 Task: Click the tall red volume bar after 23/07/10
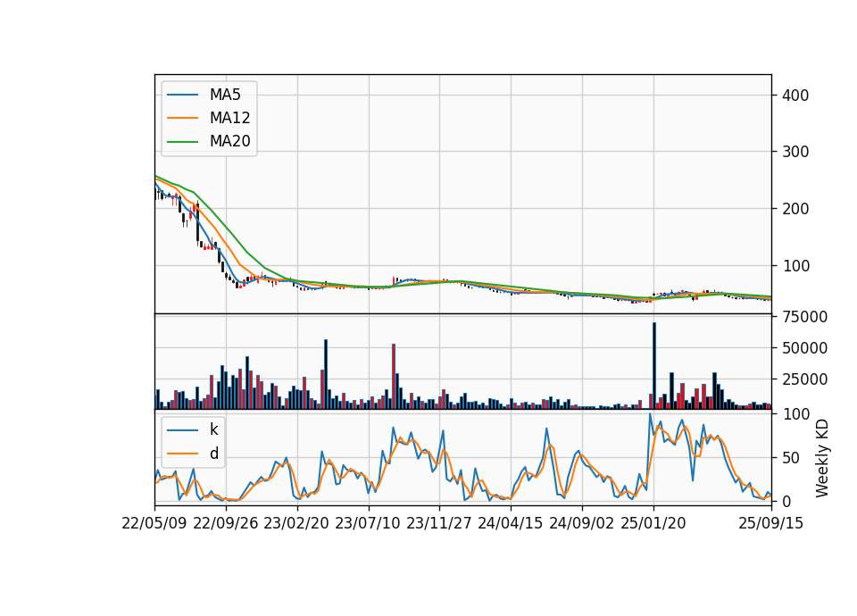pyautogui.click(x=394, y=377)
